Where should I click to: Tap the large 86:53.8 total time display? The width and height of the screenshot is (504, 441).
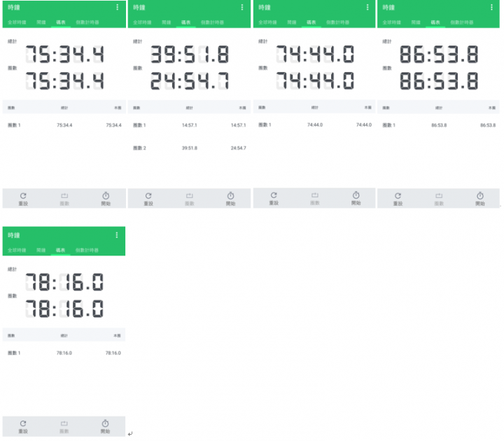point(439,55)
